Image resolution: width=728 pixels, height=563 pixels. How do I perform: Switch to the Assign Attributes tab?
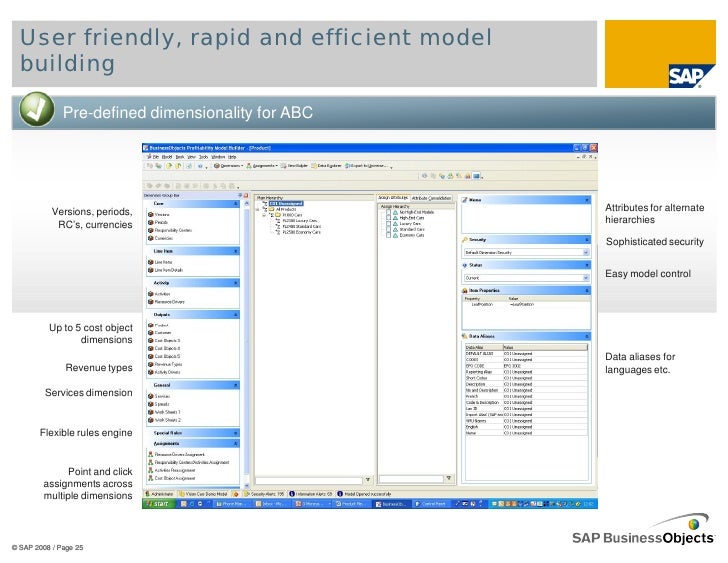coord(393,198)
